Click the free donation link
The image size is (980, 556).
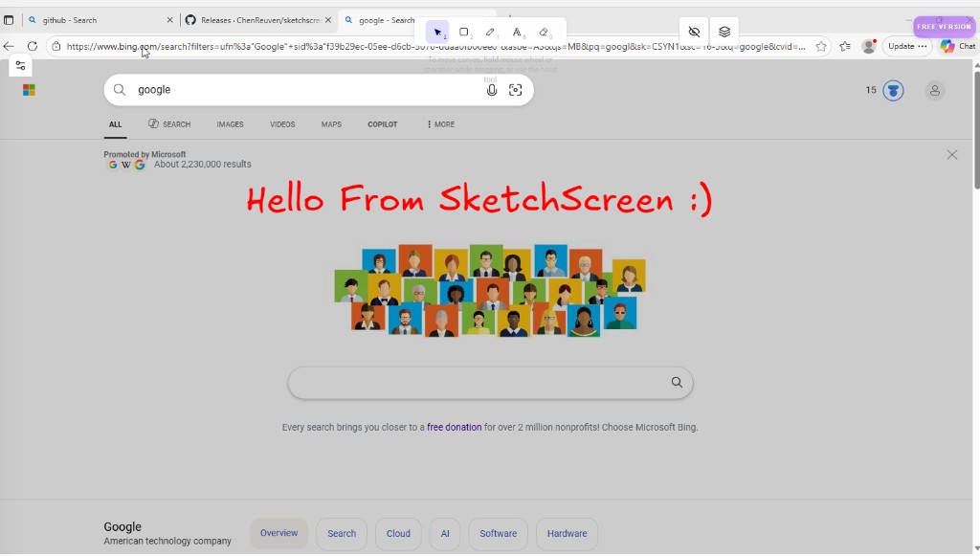point(455,428)
